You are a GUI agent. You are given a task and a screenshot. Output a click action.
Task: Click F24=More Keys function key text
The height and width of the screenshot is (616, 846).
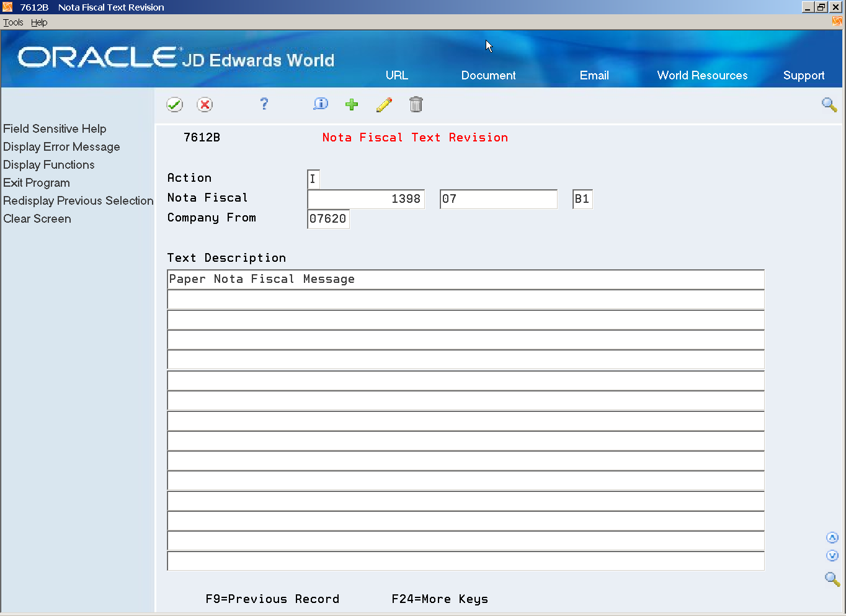440,599
